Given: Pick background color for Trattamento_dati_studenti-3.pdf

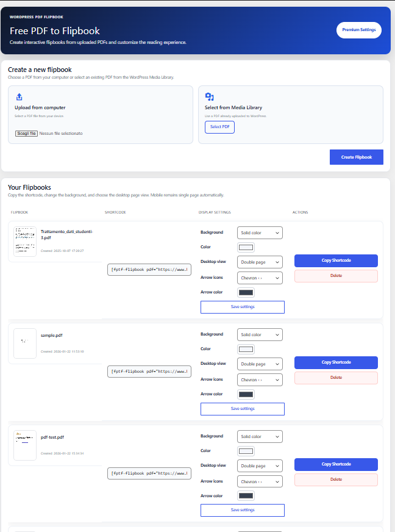Looking at the screenshot, I should coord(246,247).
